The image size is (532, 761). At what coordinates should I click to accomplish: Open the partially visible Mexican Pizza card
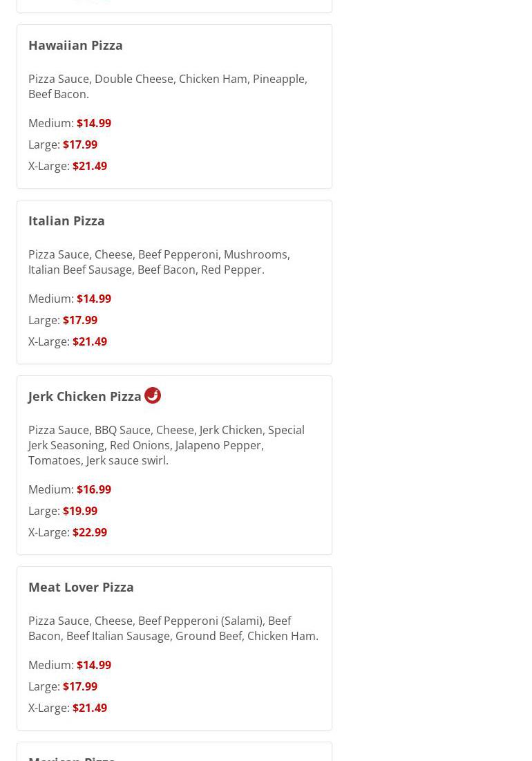(175, 752)
